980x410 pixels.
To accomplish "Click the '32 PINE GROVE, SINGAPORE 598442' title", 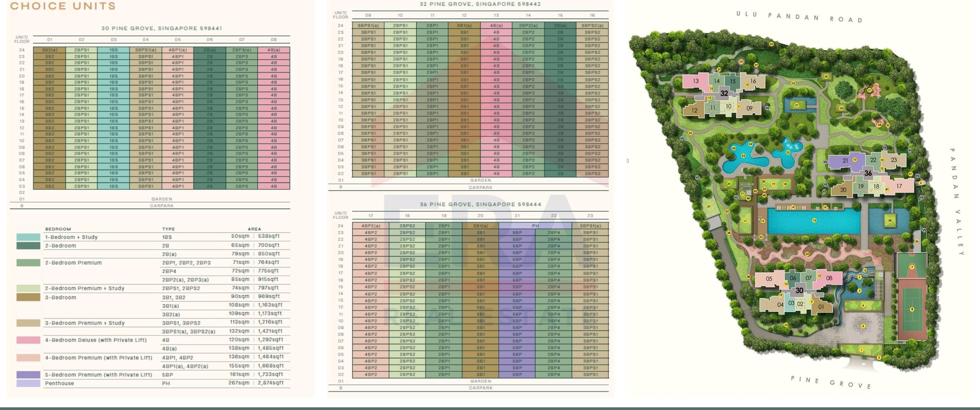I will [480, 4].
